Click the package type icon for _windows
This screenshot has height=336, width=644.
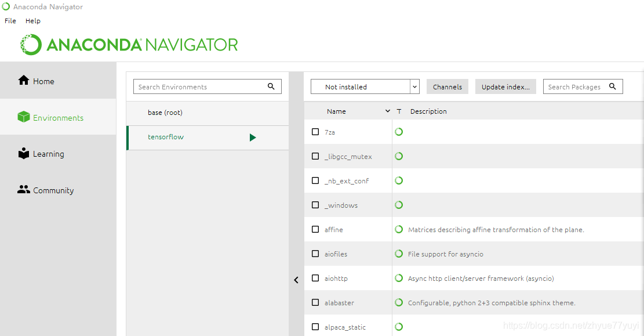(x=399, y=205)
